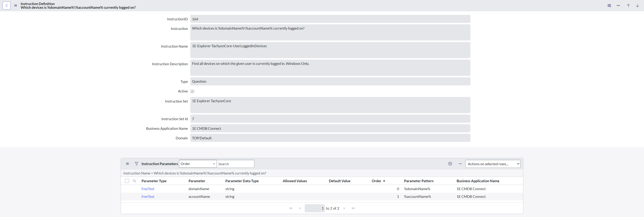Jump to first page of parameters
The width and height of the screenshot is (644, 217).
pos(291,208)
